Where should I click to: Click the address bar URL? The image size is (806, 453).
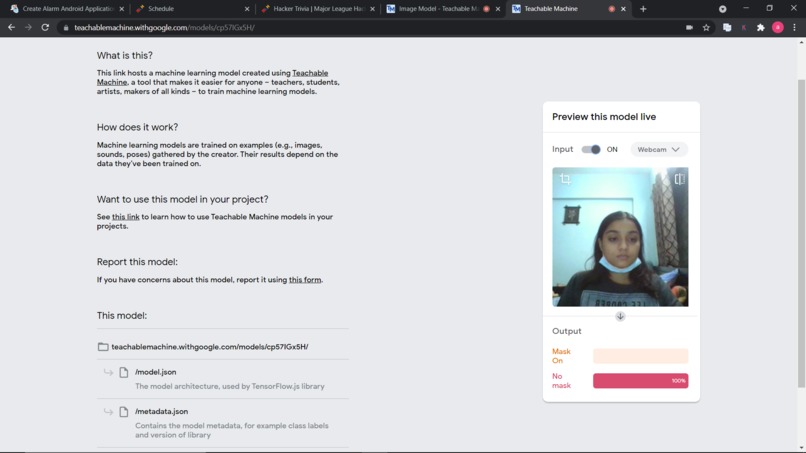pos(164,27)
